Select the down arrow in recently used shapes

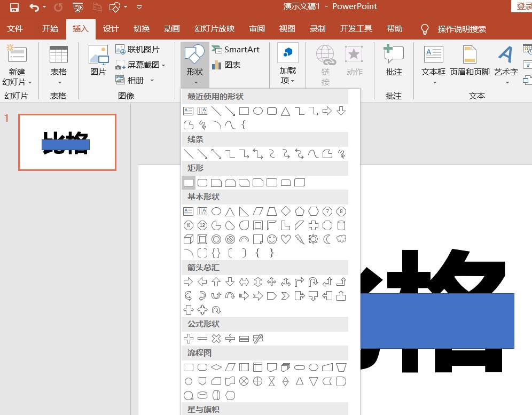click(341, 111)
